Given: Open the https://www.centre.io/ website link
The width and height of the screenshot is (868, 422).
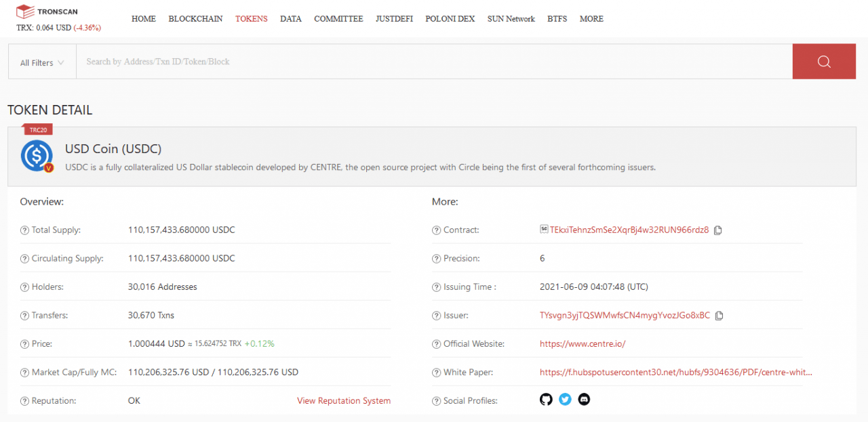Looking at the screenshot, I should coord(582,343).
